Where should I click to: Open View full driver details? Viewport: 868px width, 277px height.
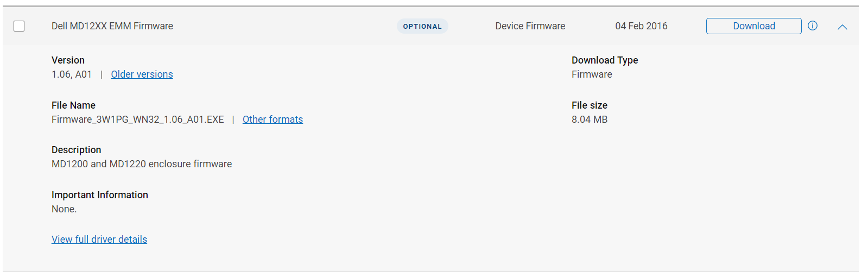pyautogui.click(x=99, y=240)
